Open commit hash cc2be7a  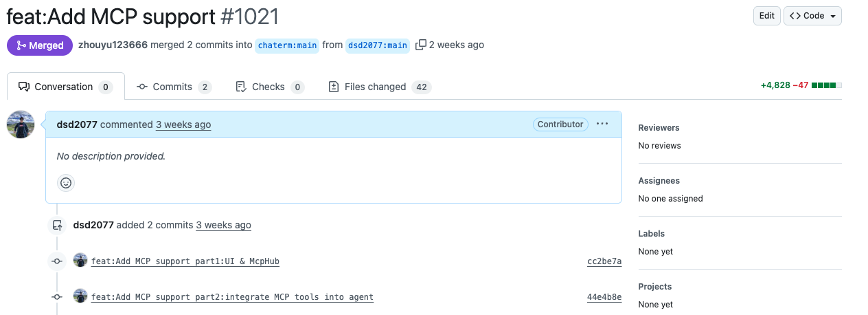tap(604, 261)
